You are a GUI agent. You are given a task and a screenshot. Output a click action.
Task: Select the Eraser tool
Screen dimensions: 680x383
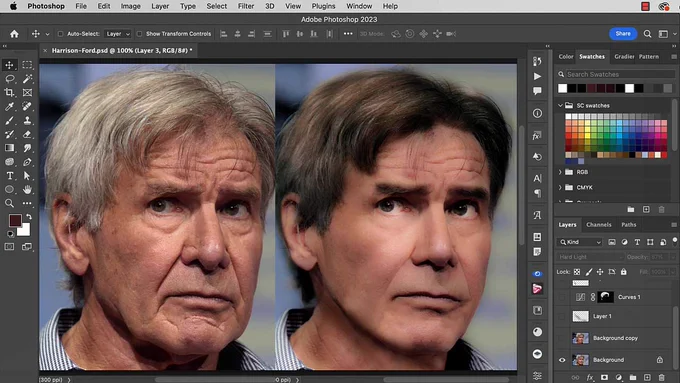(x=27, y=134)
